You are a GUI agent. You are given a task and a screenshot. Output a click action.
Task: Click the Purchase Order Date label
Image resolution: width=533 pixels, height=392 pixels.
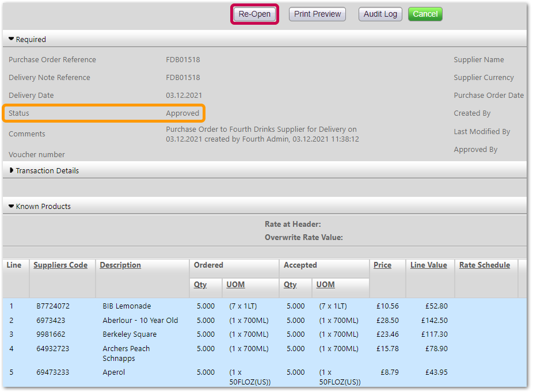(x=489, y=95)
